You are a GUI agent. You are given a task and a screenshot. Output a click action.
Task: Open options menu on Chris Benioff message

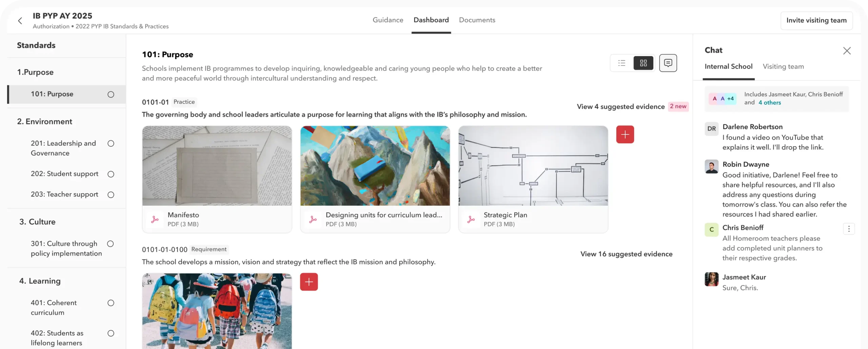[x=849, y=229]
